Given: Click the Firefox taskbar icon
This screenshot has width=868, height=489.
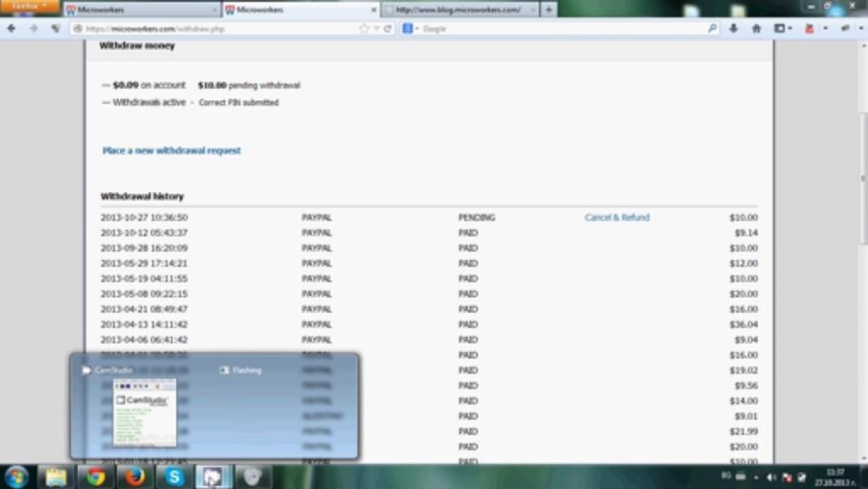Looking at the screenshot, I should [x=134, y=477].
